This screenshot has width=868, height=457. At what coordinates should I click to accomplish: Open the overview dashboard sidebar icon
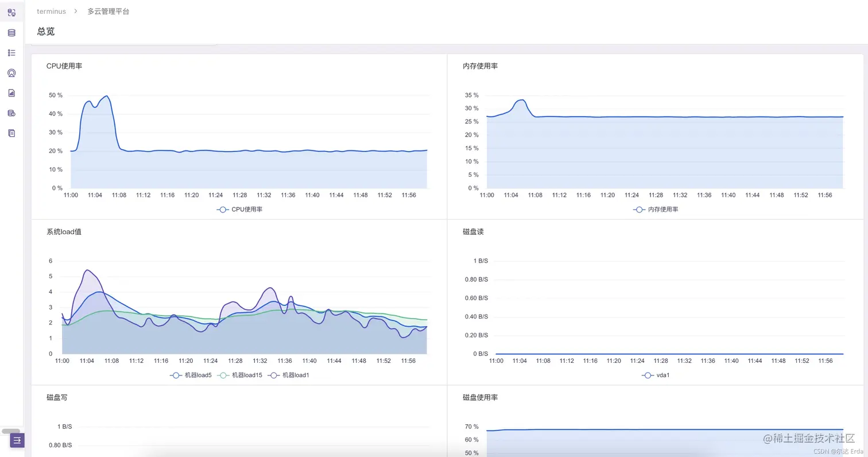pyautogui.click(x=11, y=12)
